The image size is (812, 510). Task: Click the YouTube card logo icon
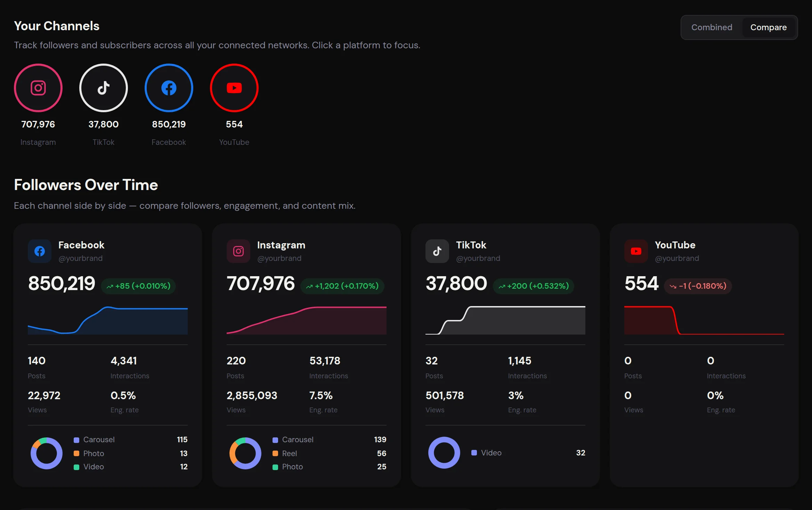636,251
